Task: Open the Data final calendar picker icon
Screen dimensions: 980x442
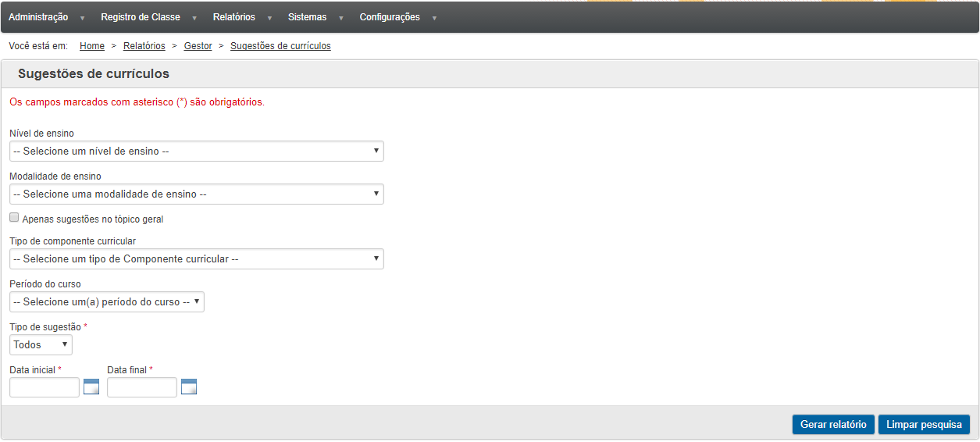Action: [x=189, y=387]
